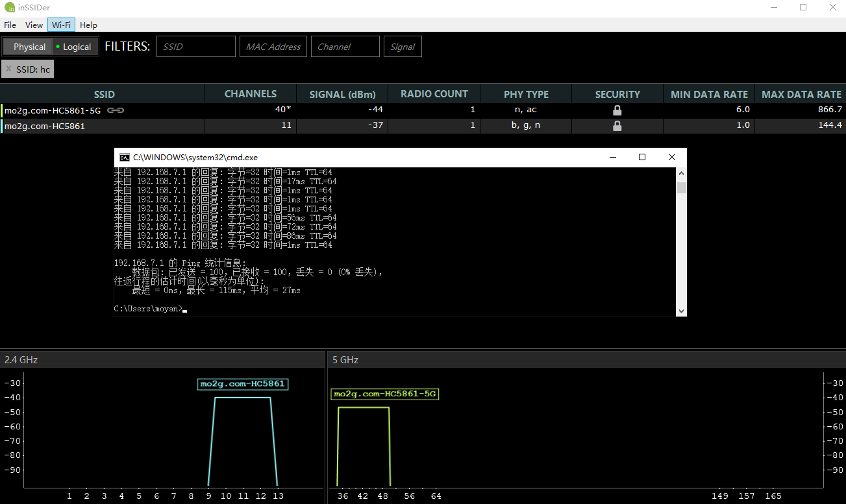Click the cmd.exe window title bar icon
This screenshot has height=504, width=846.
coord(124,157)
